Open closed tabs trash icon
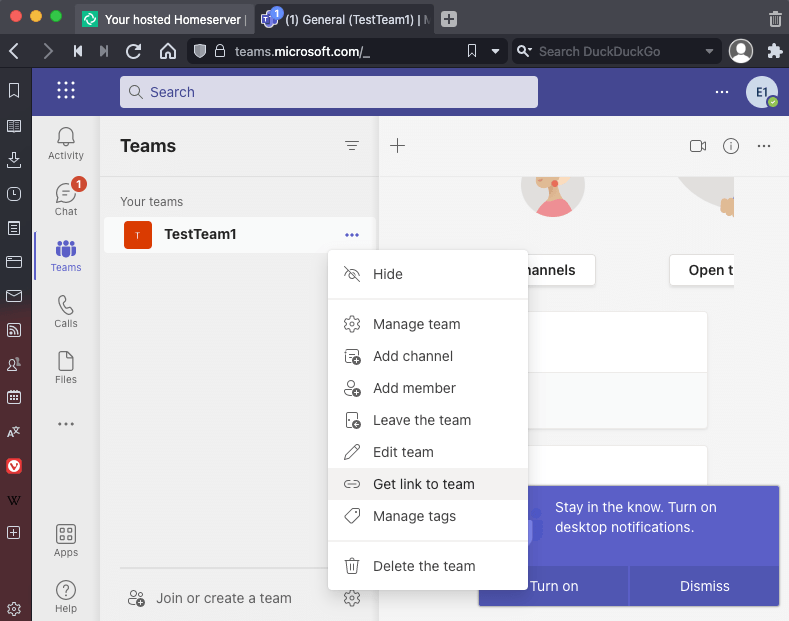789x621 pixels. (x=775, y=19)
